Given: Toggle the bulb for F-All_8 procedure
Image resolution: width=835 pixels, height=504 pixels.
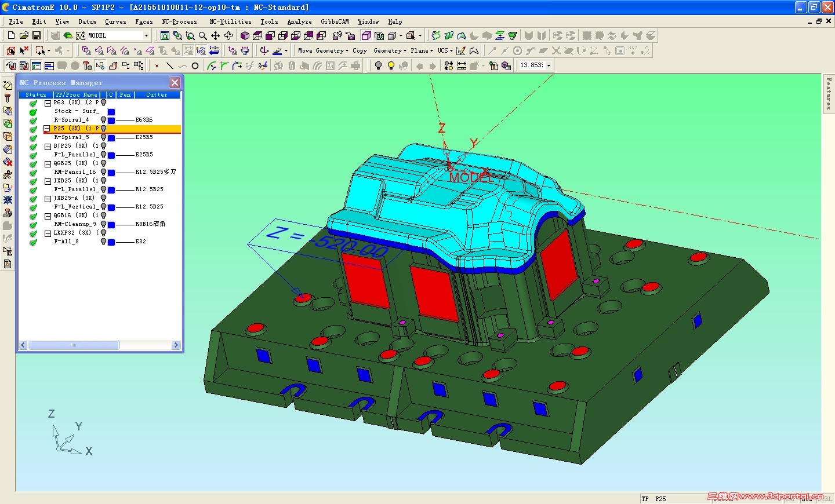Looking at the screenshot, I should pyautogui.click(x=103, y=242).
